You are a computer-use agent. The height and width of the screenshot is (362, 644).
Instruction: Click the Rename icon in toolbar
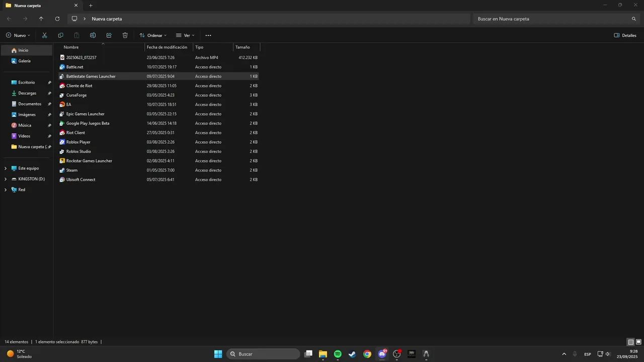pos(93,35)
